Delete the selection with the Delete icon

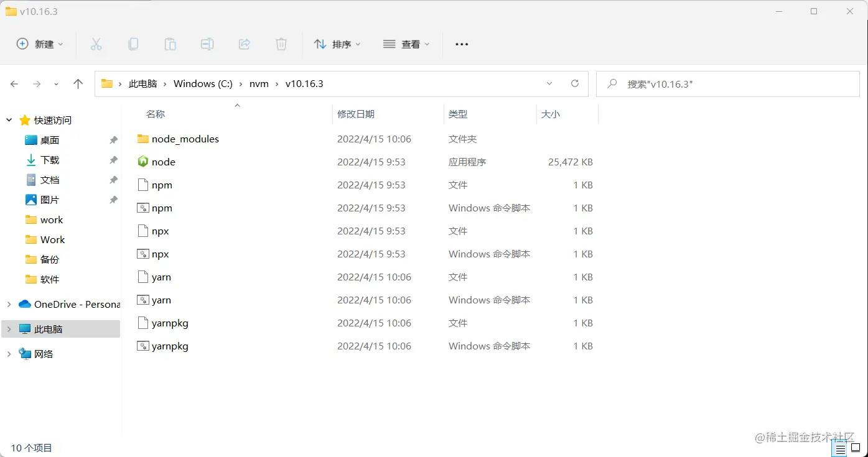coord(281,44)
